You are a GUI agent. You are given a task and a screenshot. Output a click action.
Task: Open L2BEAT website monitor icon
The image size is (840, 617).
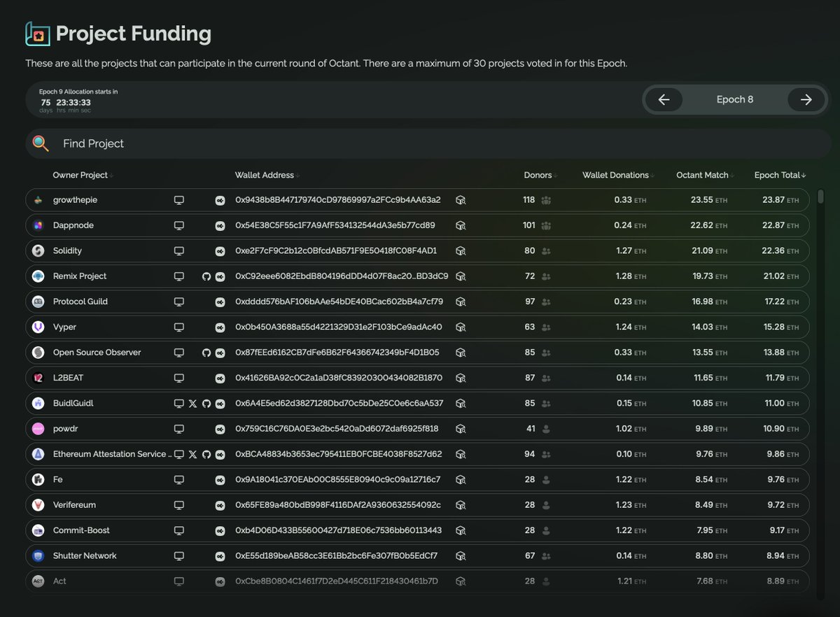click(179, 378)
